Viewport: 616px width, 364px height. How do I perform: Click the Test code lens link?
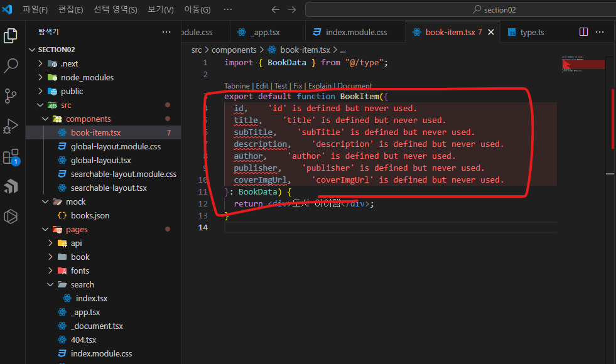coord(281,85)
